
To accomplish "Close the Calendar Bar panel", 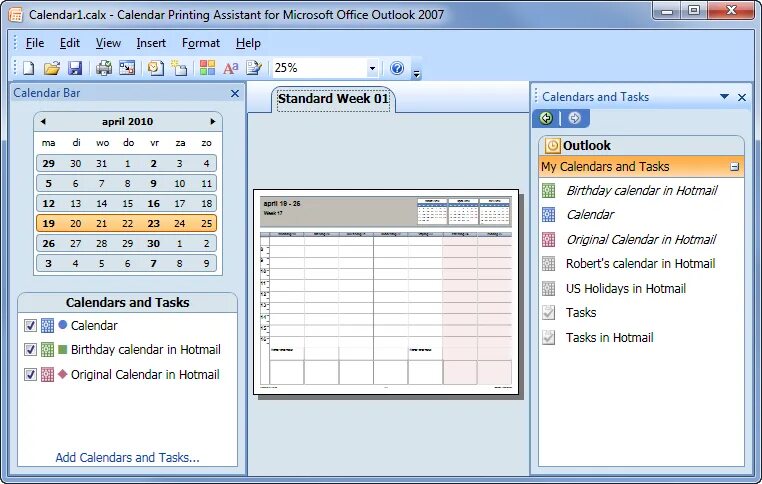I will coord(235,93).
